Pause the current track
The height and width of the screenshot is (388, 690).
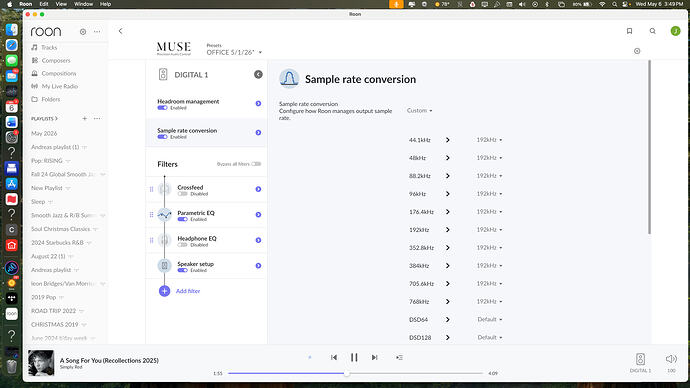354,357
